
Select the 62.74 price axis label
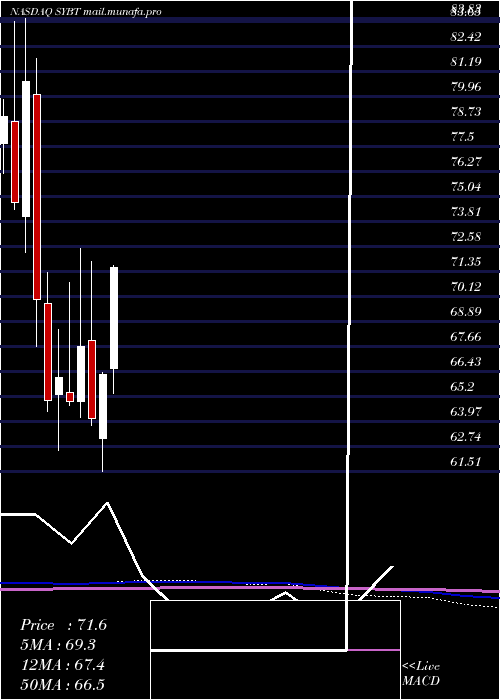click(466, 437)
